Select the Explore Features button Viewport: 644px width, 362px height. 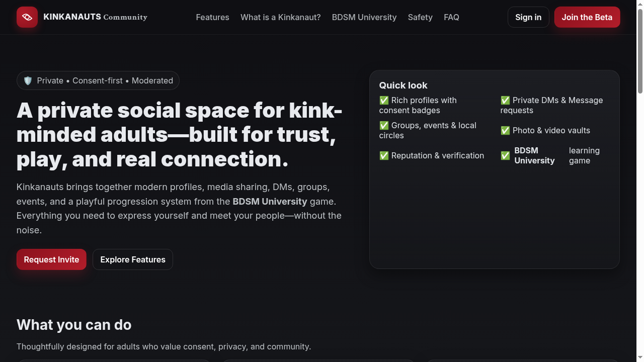pyautogui.click(x=133, y=259)
